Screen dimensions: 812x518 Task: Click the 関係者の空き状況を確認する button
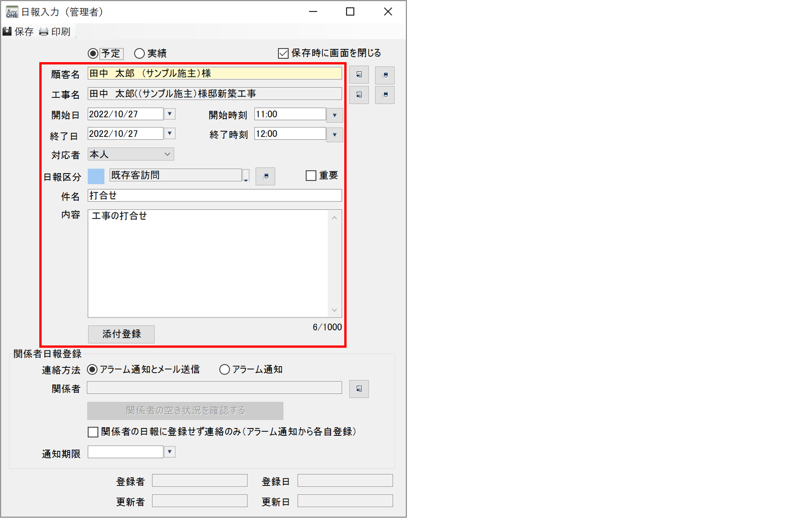point(185,411)
